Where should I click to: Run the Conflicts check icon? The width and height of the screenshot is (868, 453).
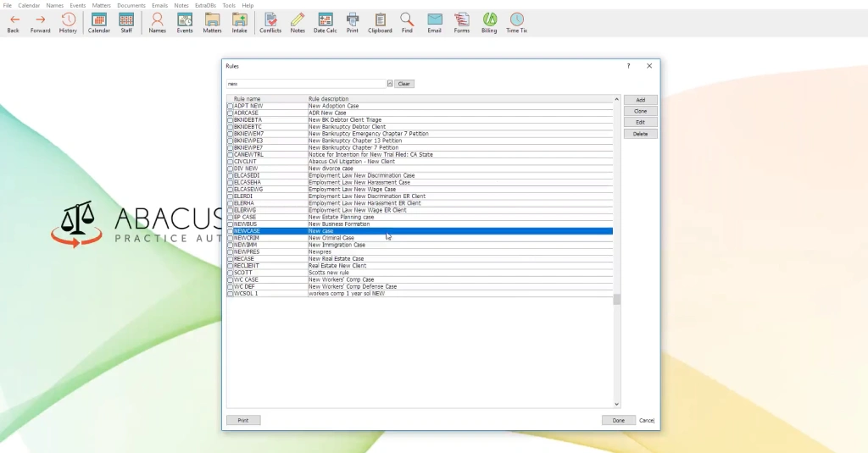[270, 23]
